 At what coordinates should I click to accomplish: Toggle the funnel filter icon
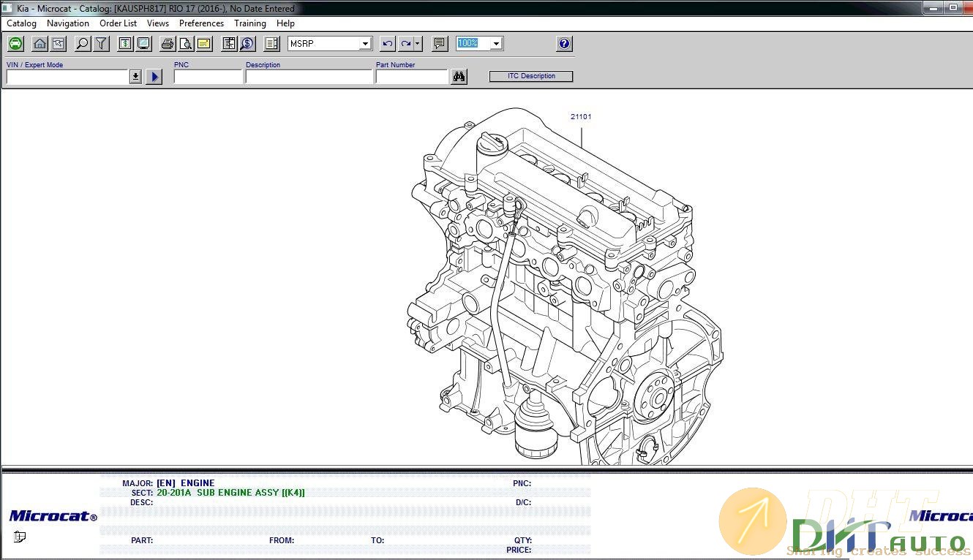pos(101,44)
